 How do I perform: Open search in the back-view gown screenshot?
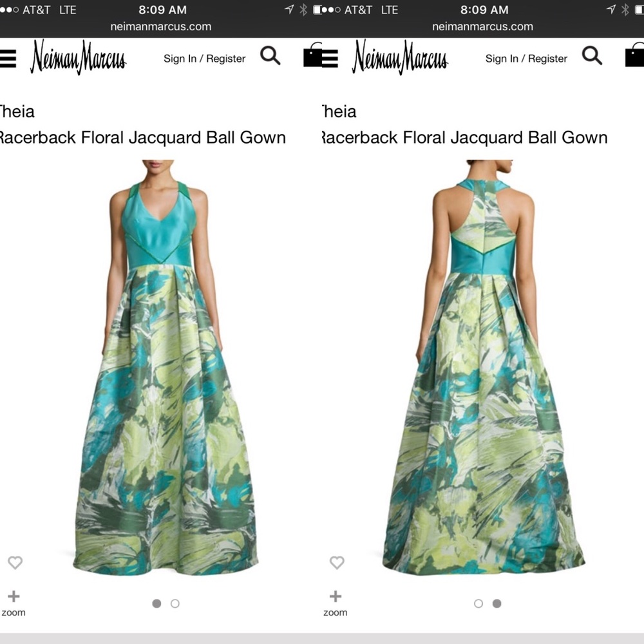coord(592,56)
